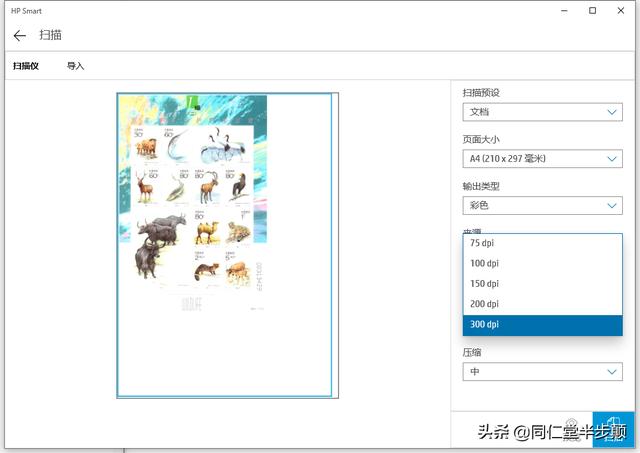Select 100 dpi resolution option
This screenshot has width=640, height=453.
542,264
